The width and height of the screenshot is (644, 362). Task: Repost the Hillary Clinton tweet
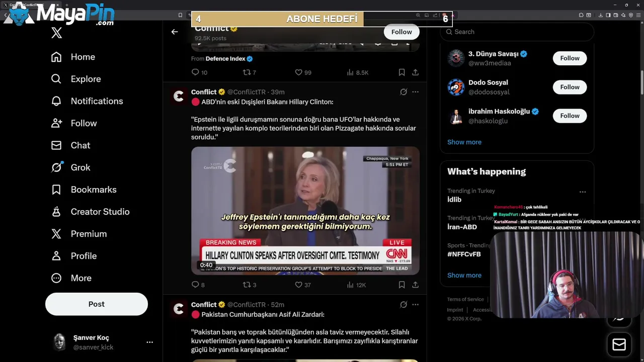coord(247,285)
